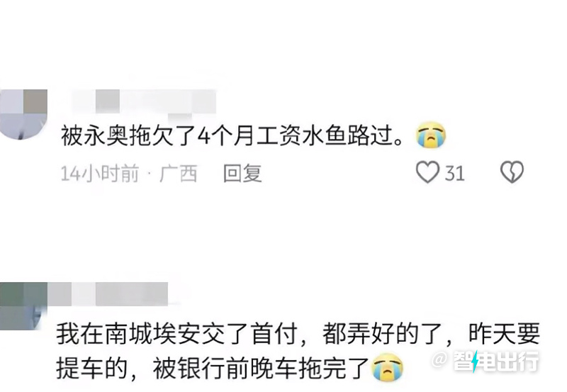Select the comment about 南城埃安首付
Image resolution: width=567 pixels, height=392 pixels.
point(298,351)
